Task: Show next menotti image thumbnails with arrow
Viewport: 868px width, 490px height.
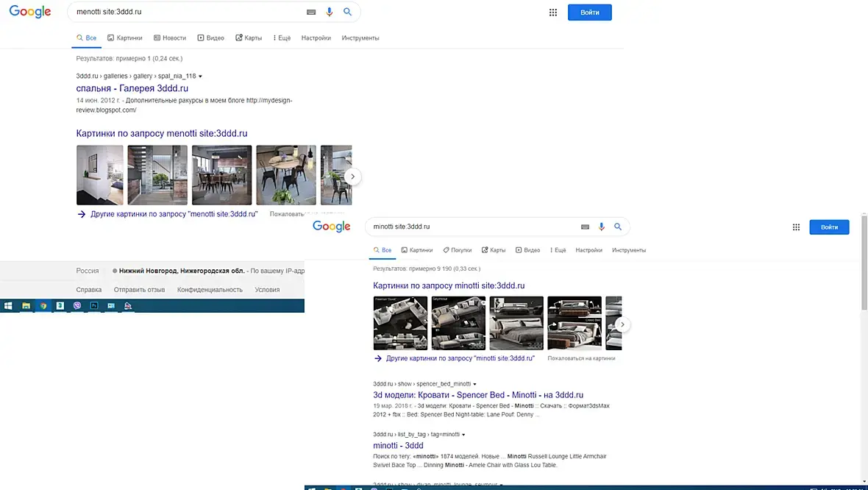Action: 352,177
